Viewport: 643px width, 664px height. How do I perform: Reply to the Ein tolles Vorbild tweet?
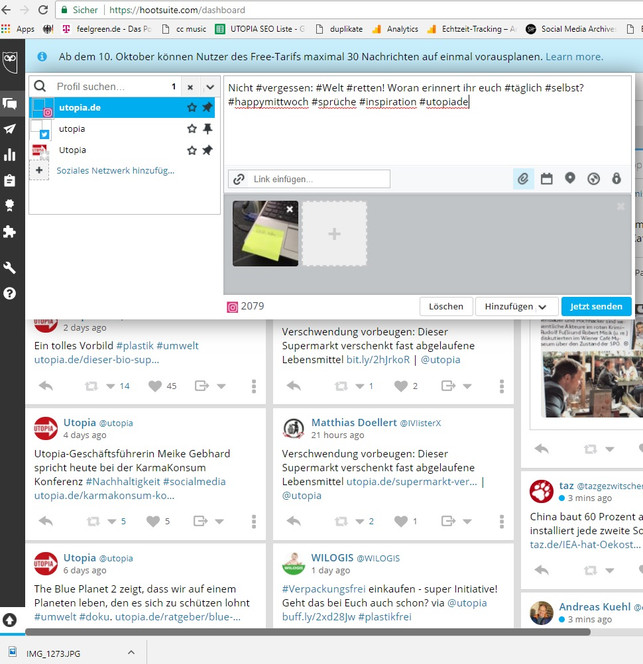click(46, 386)
